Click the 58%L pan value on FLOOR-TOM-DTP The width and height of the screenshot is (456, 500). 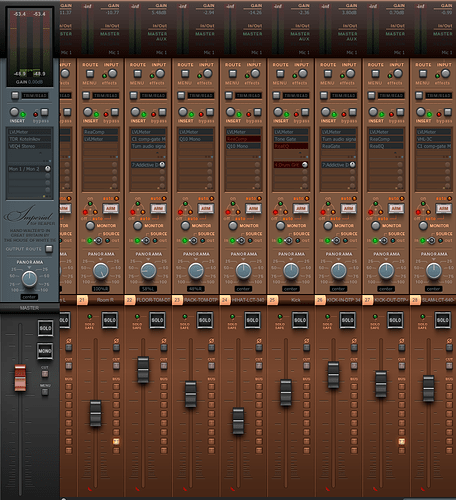[x=148, y=289]
